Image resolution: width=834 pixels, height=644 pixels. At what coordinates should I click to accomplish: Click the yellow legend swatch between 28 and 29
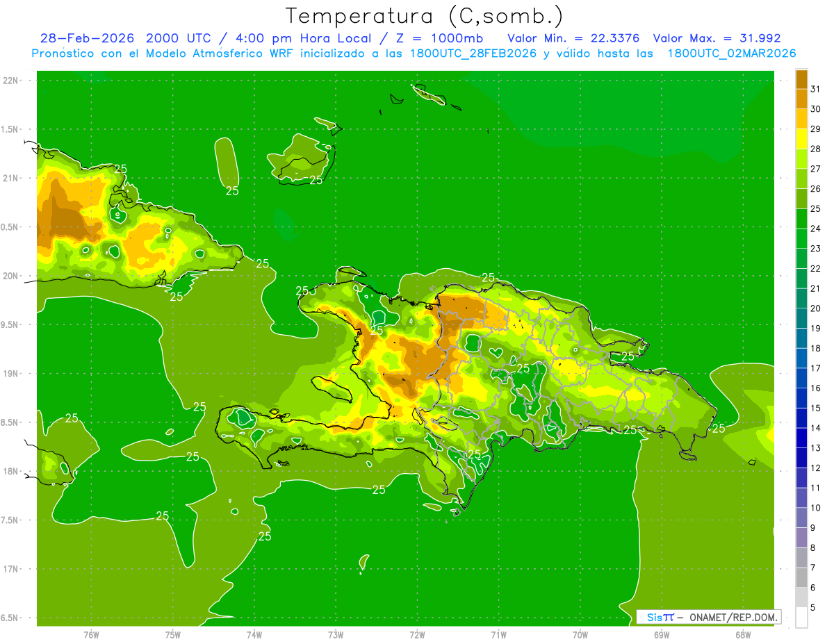tap(801, 139)
